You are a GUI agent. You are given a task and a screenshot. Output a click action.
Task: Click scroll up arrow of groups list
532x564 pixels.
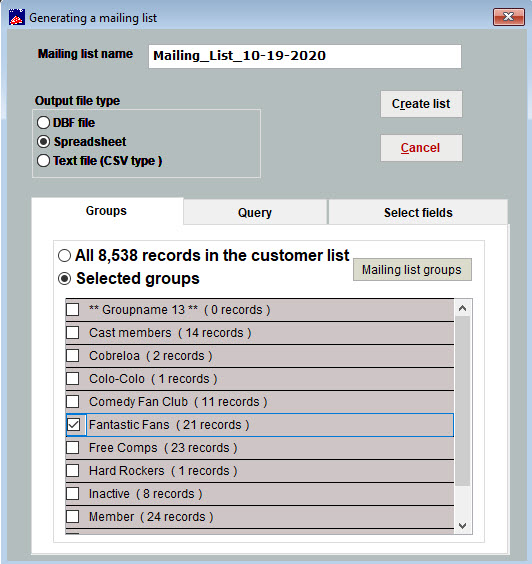(x=463, y=308)
